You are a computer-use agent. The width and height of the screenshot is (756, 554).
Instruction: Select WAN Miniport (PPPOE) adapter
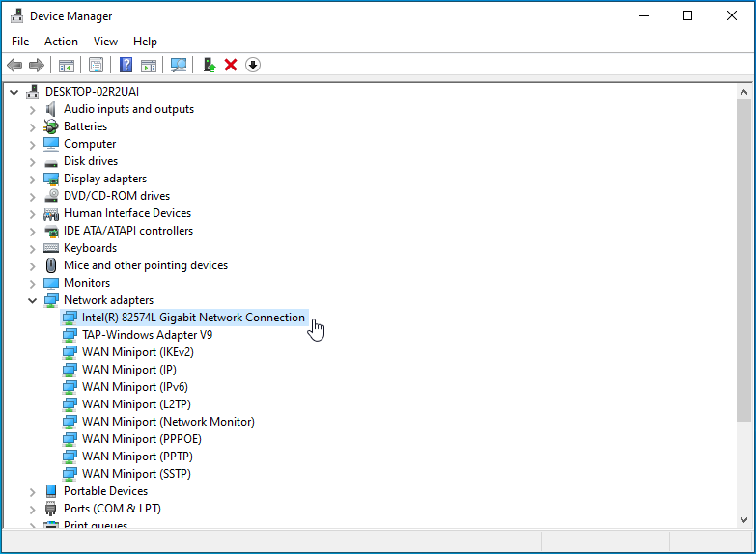(x=141, y=439)
